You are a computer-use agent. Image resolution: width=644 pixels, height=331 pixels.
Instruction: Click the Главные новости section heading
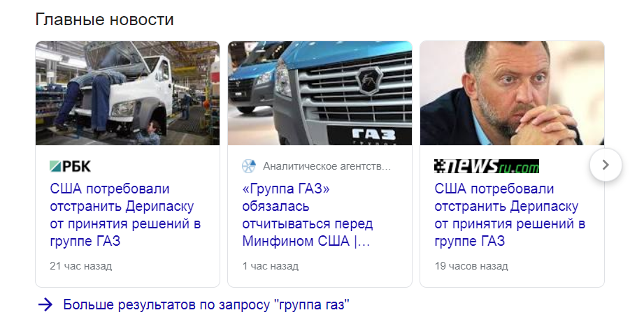pos(104,20)
